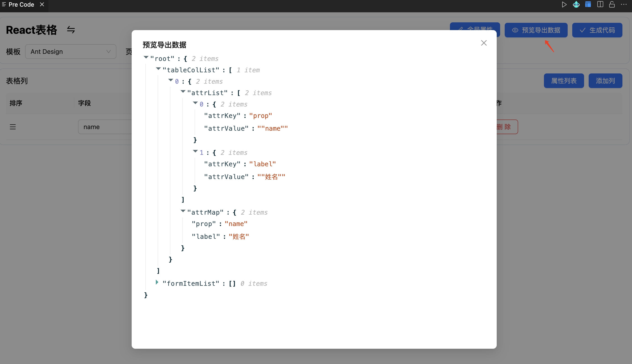Screen dimensions: 632x364
Task: Collapse the "attrList" array node
Action: tap(183, 92)
